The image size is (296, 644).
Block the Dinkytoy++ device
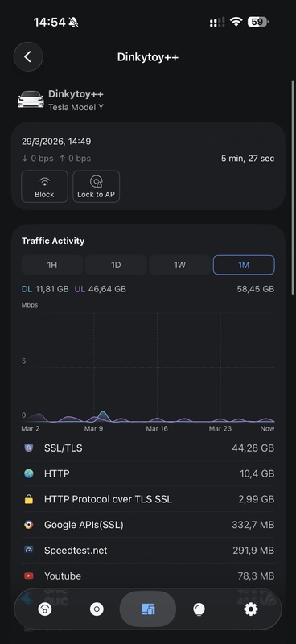click(44, 187)
